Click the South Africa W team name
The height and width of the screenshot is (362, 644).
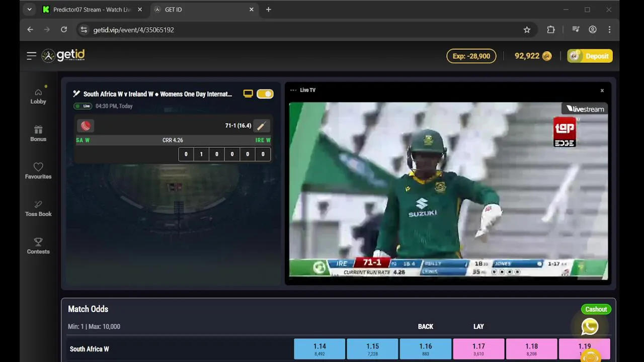pos(89,349)
